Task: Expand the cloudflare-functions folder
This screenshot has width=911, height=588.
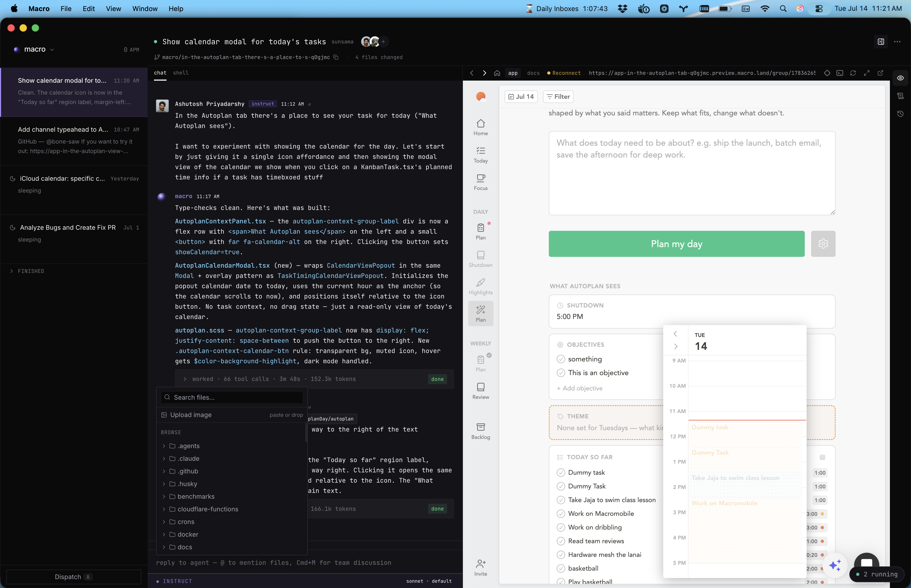Action: (x=164, y=509)
